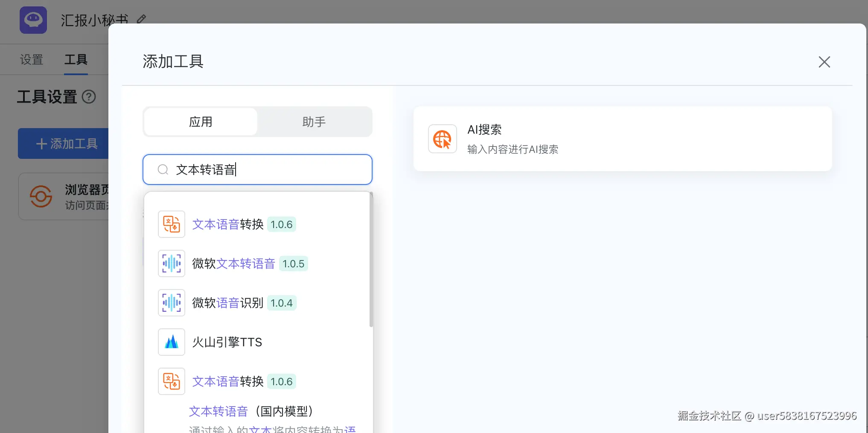This screenshot has width=868, height=433.
Task: Open the 设置 tab in the background page
Action: coord(32,59)
